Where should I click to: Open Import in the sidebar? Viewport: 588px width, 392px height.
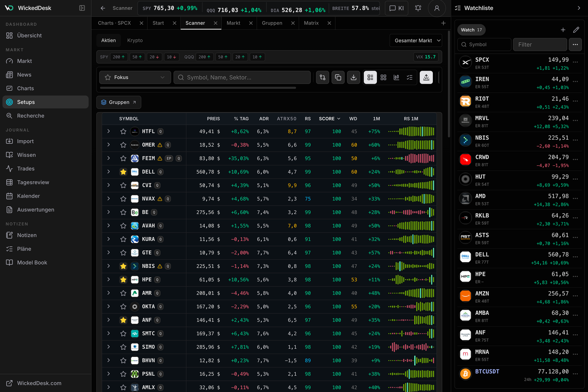coord(45,141)
